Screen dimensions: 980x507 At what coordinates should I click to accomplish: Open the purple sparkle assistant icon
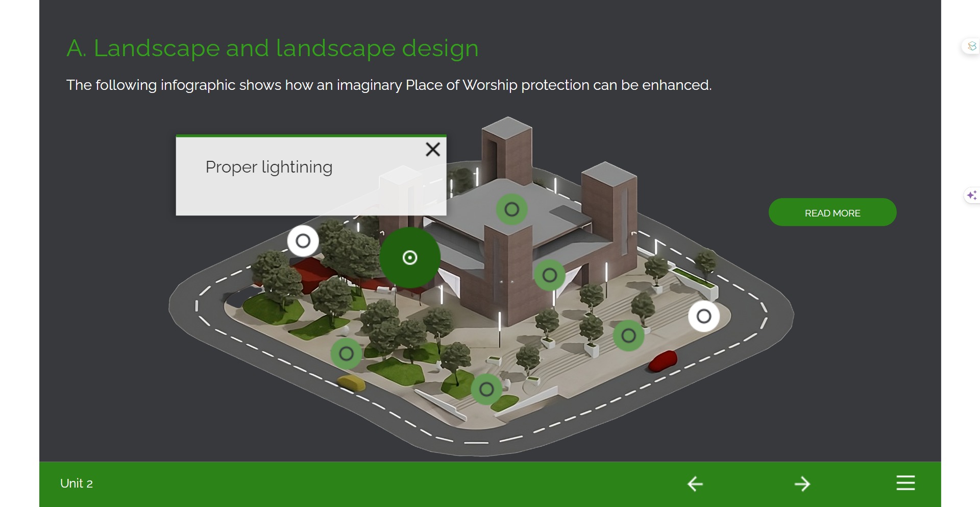click(x=971, y=195)
